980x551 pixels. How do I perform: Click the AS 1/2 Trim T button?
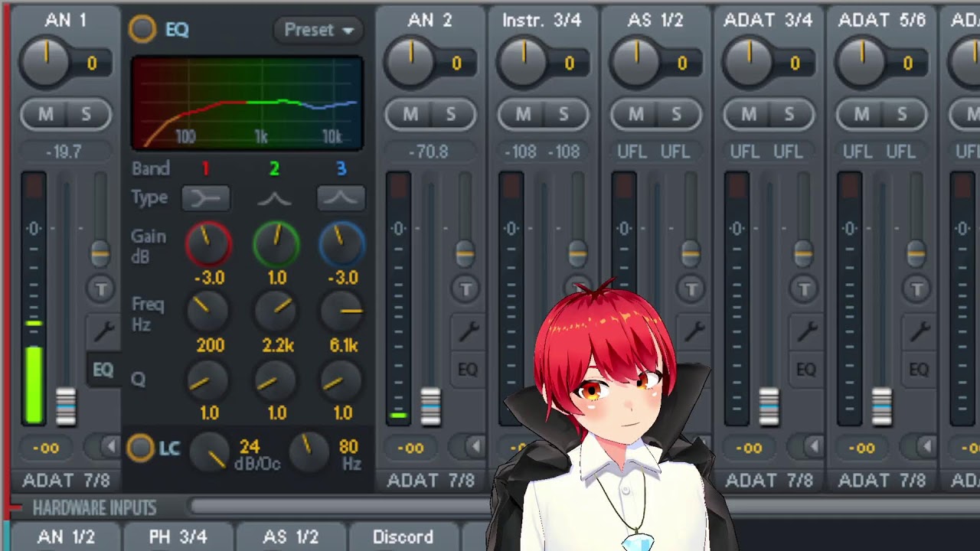pyautogui.click(x=691, y=288)
